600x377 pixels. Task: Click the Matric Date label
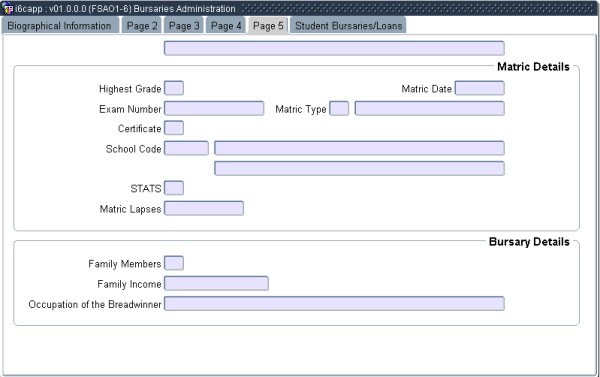(427, 89)
